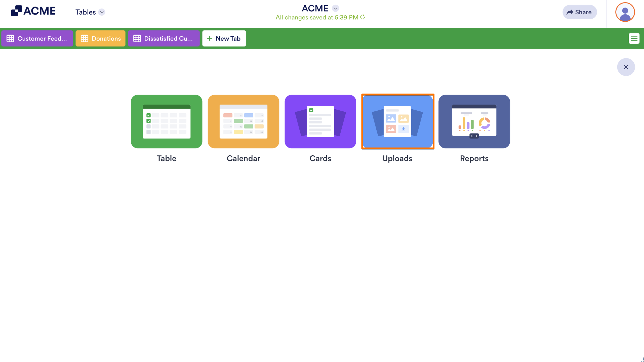Switch to the Customer Feed... tab
The height and width of the screenshot is (362, 644).
click(x=37, y=38)
